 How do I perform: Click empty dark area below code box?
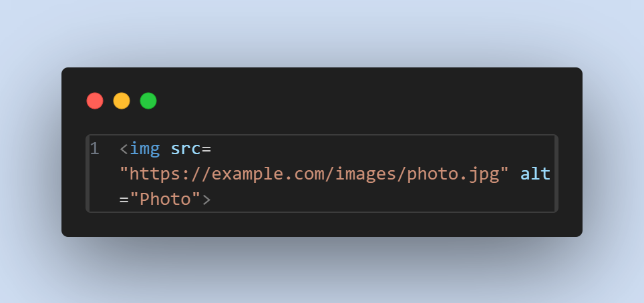point(322,224)
